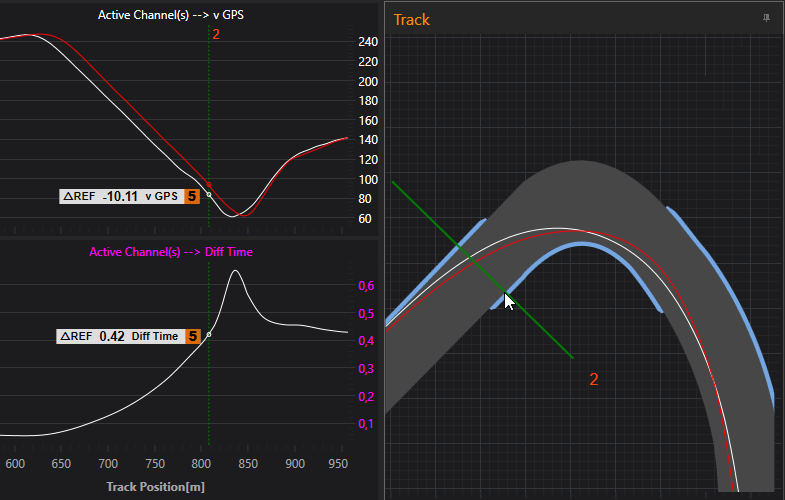
Task: Pin the Track panel with pushpin icon
Action: (766, 19)
